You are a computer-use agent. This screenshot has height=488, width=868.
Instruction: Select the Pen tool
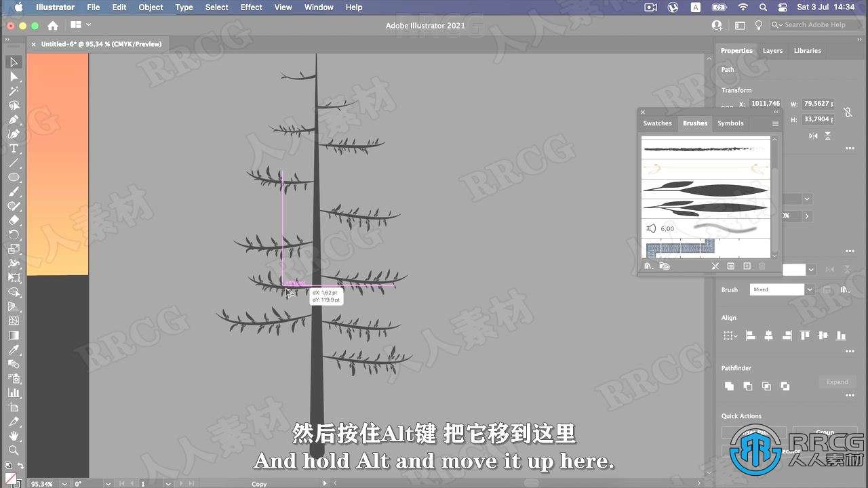click(x=14, y=120)
